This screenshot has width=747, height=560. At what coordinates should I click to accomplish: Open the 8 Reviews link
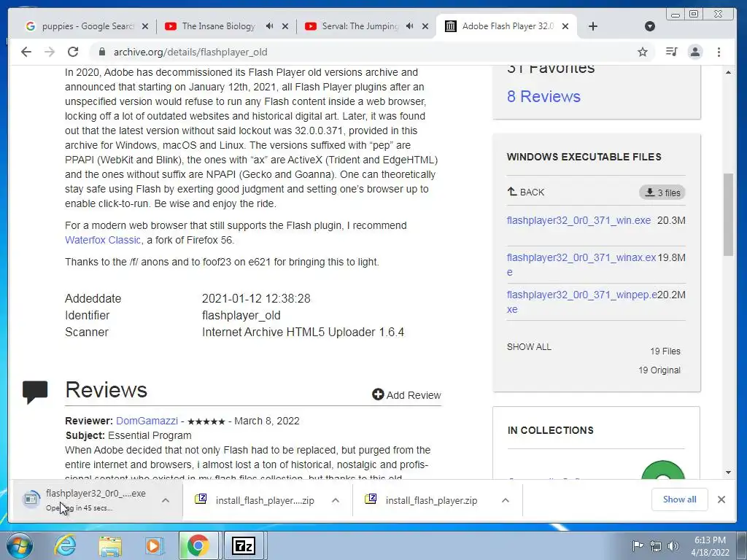543,97
